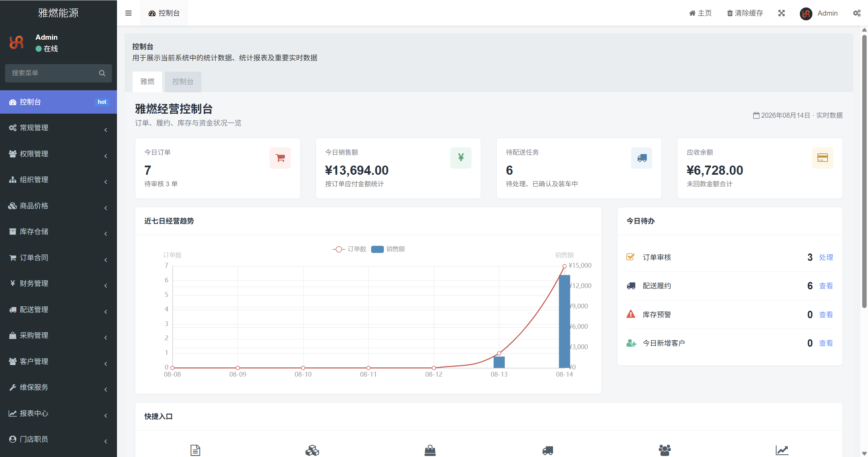Expand the 订单合同 sidebar menu

(58, 258)
